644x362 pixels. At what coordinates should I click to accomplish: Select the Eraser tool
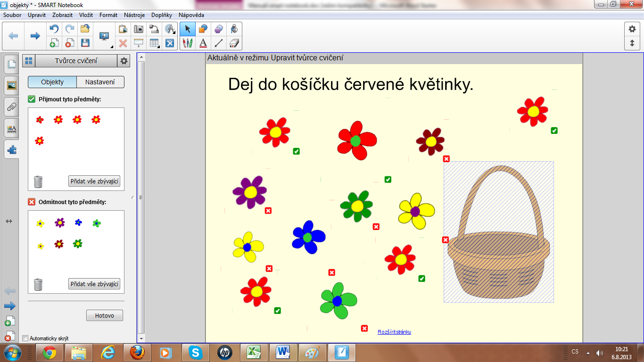pos(234,43)
